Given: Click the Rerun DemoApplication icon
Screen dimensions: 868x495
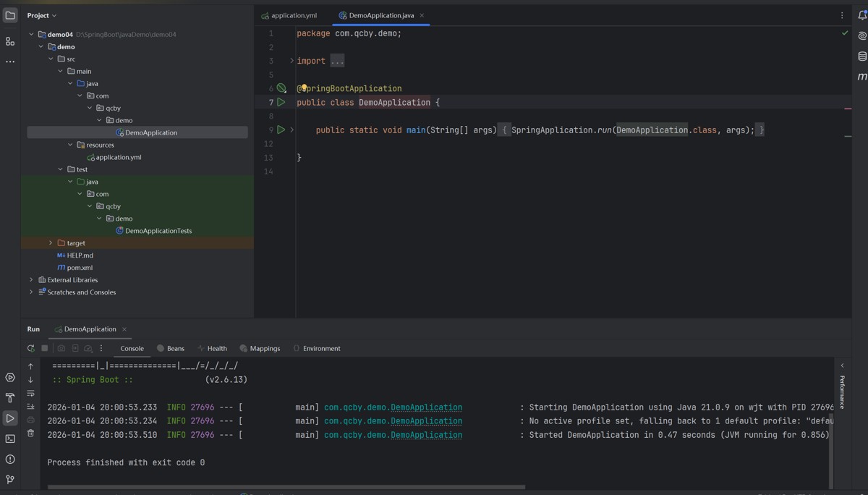Looking at the screenshot, I should pos(31,348).
